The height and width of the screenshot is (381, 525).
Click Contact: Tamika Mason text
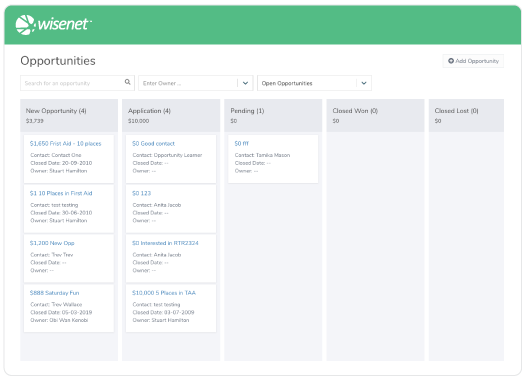tap(262, 155)
